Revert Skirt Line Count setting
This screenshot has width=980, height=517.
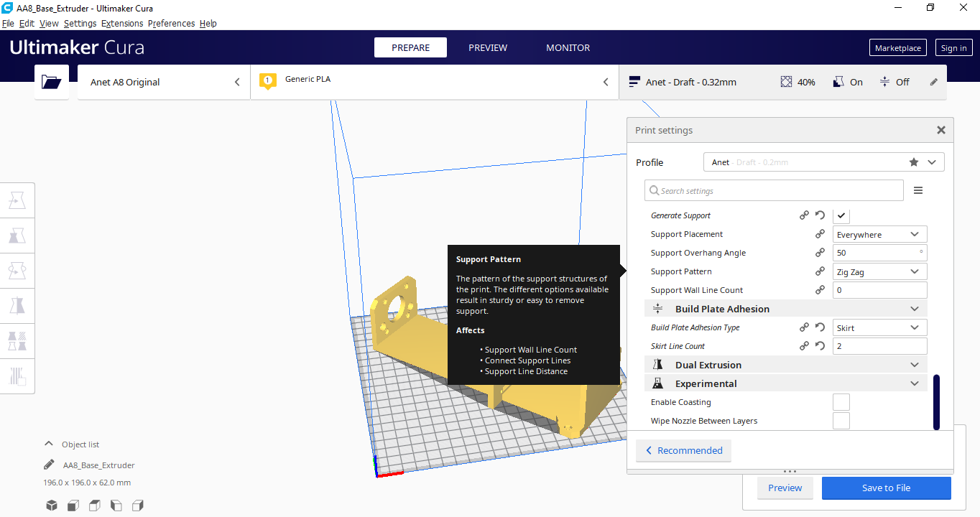(x=820, y=346)
